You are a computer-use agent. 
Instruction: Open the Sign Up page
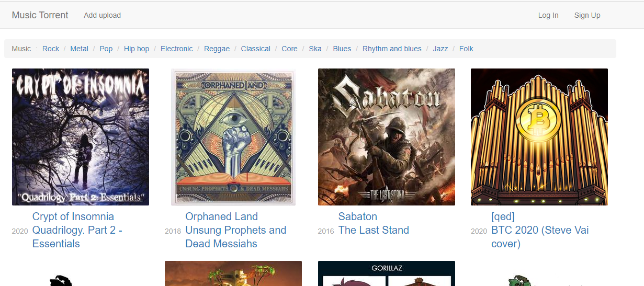coord(587,15)
